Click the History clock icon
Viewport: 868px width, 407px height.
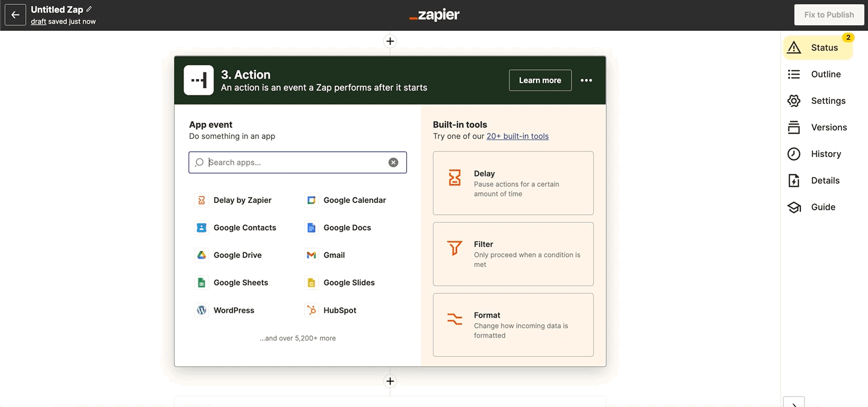(794, 154)
